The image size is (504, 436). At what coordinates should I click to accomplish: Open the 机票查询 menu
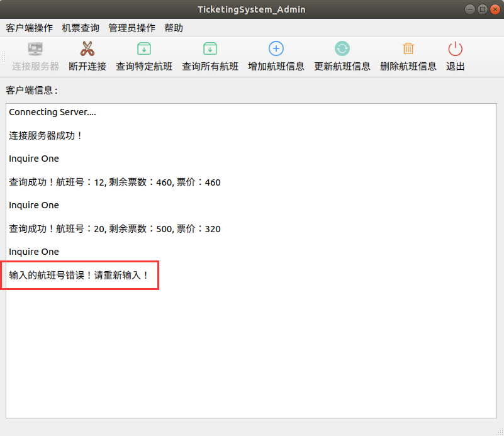(81, 28)
